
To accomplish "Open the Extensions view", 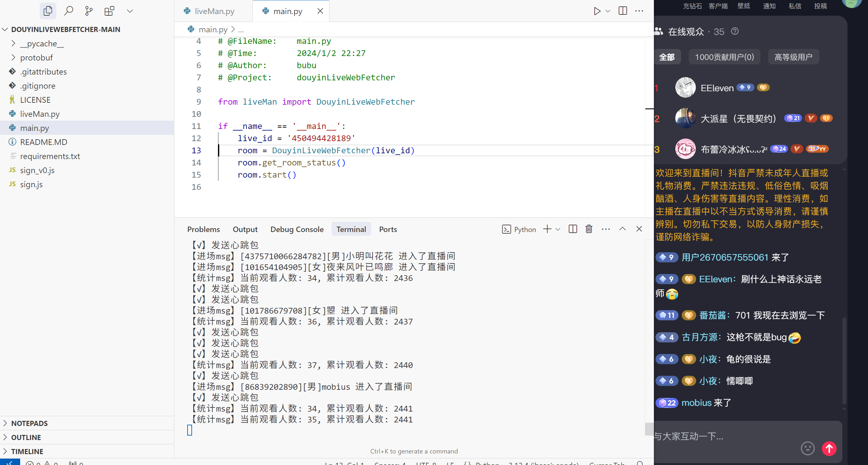I will (109, 11).
